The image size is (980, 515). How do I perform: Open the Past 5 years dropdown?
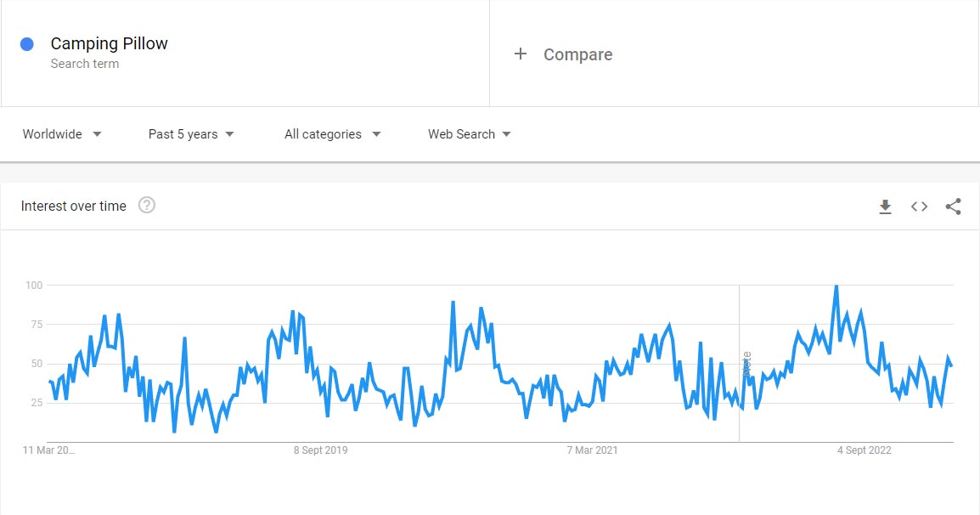pyautogui.click(x=191, y=134)
